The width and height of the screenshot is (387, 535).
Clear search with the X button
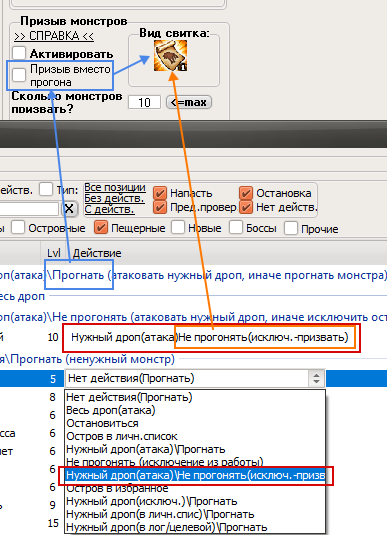(x=69, y=208)
